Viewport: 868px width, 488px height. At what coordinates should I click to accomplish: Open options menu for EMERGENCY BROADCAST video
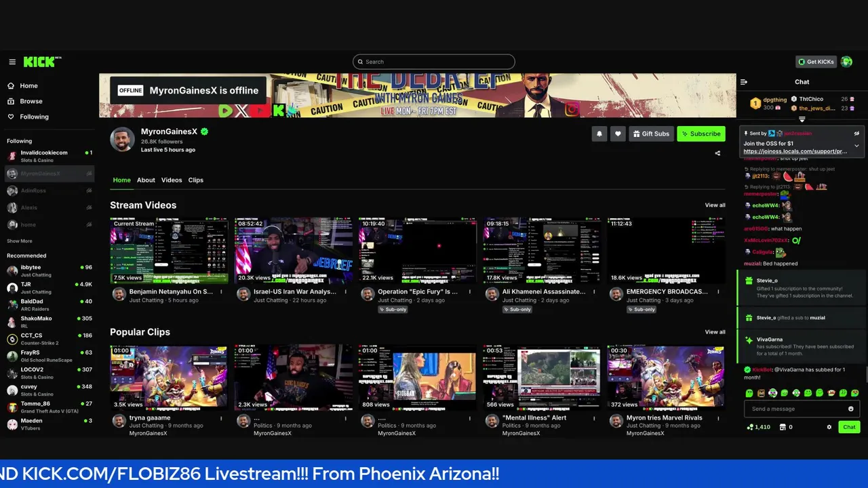tap(718, 291)
